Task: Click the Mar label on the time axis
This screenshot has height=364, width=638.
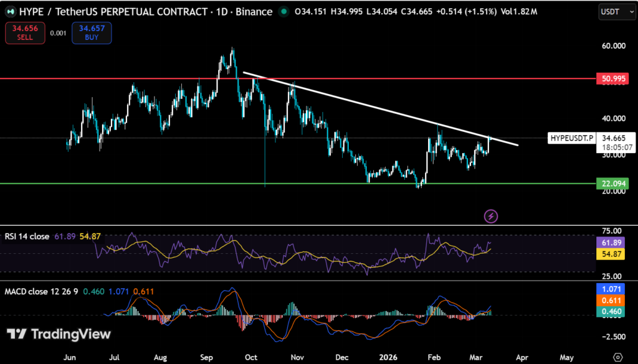Action: [x=475, y=357]
